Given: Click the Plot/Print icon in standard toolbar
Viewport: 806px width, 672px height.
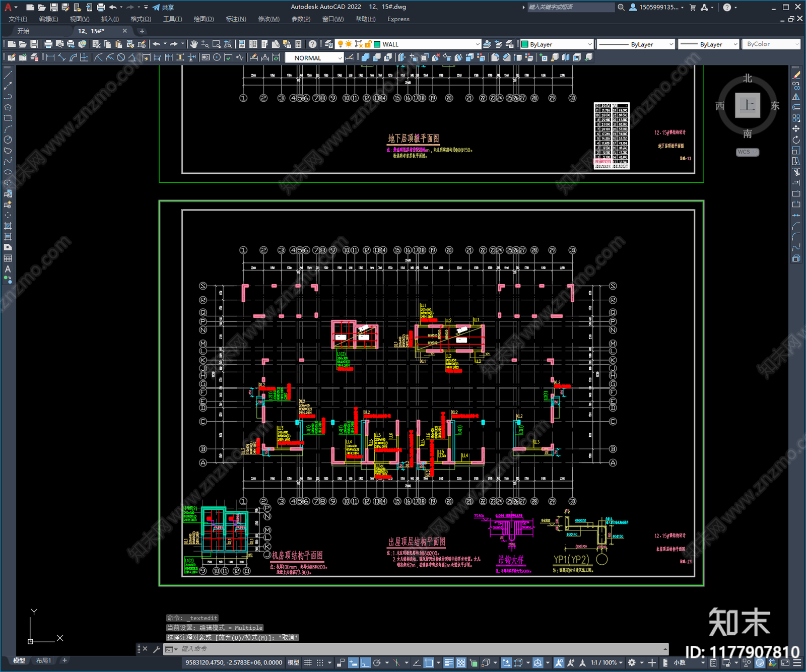Looking at the screenshot, I should tap(48, 44).
